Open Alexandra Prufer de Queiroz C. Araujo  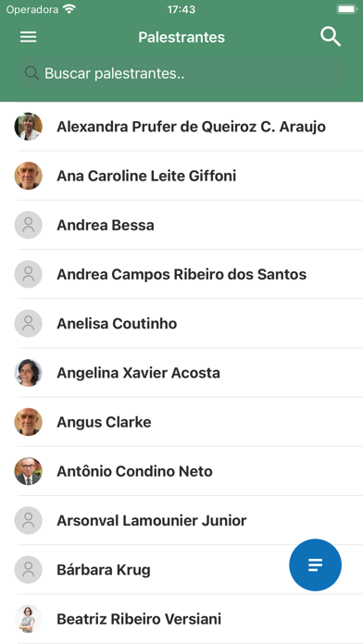pos(181,127)
